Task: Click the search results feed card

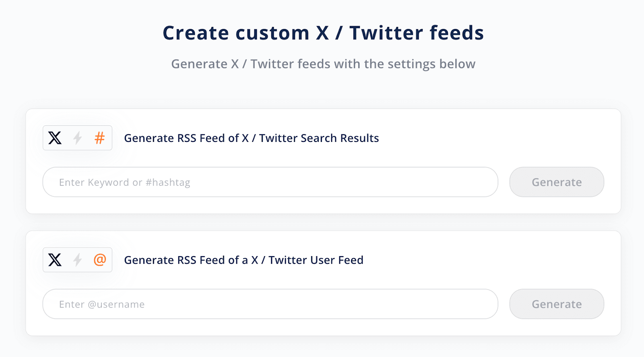Action: click(322, 161)
